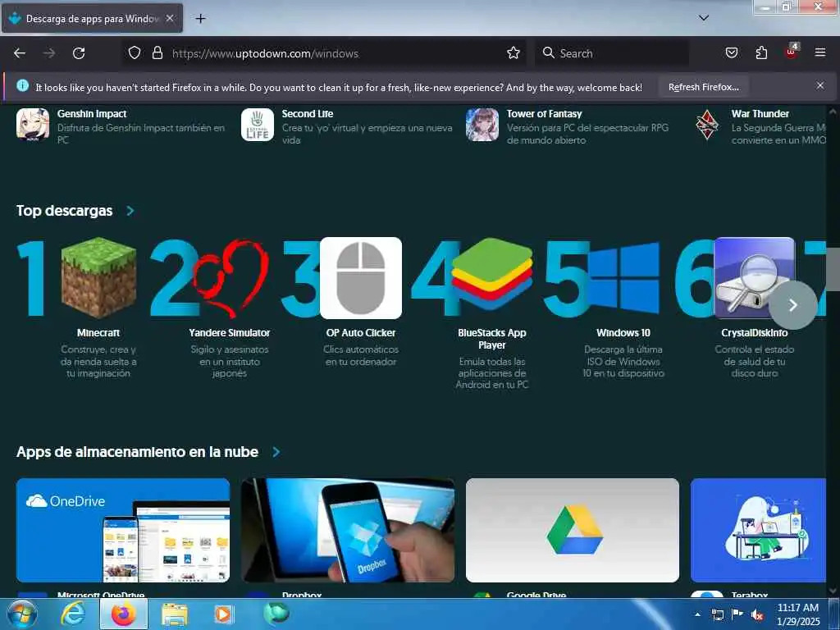Open the Second Life app icon

coord(257,125)
